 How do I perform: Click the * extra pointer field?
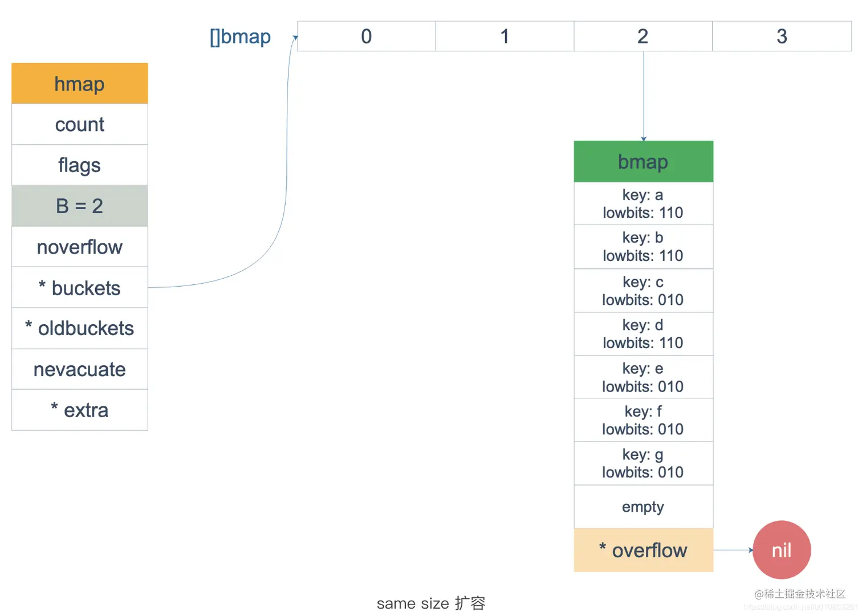pos(80,410)
